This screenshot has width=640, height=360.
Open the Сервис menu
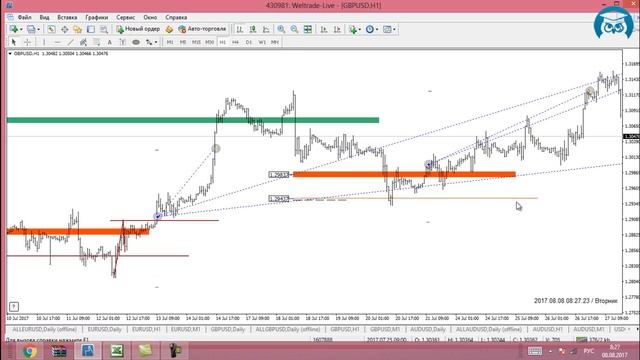tap(126, 18)
